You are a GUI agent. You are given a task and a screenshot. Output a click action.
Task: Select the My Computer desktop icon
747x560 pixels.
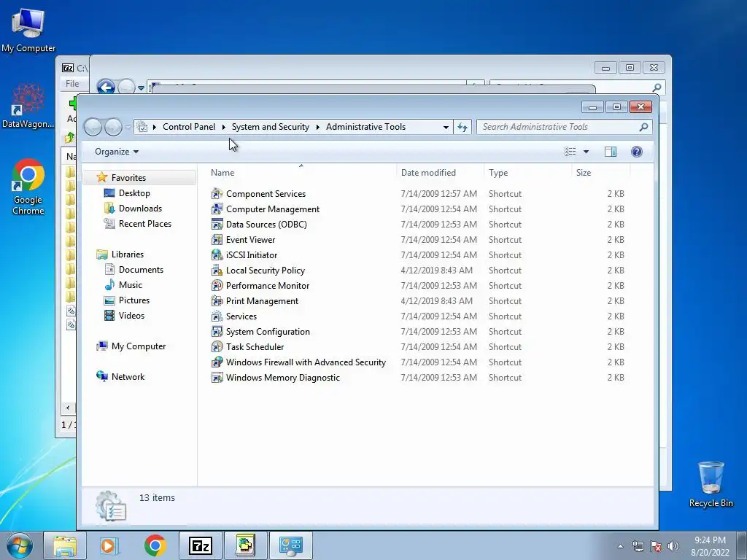(28, 29)
